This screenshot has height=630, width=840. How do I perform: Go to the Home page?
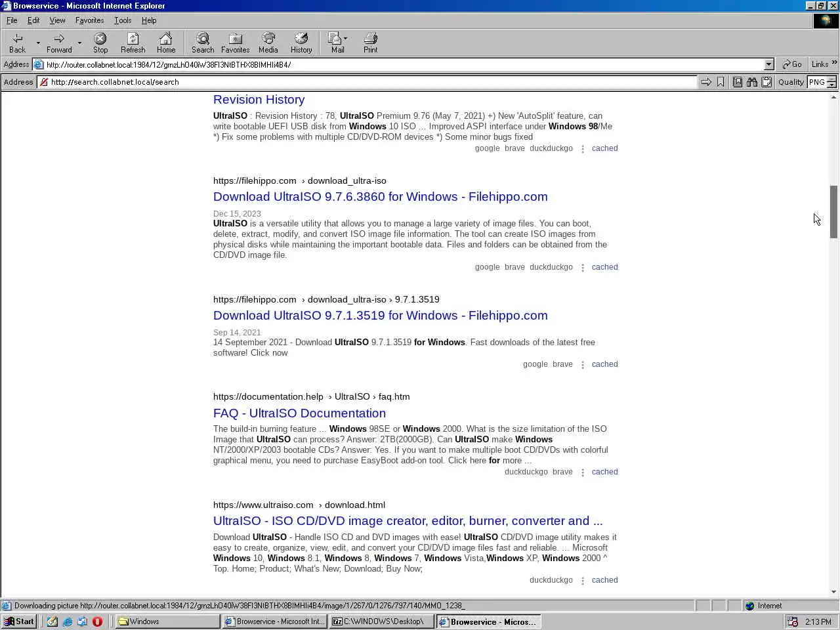coord(166,43)
